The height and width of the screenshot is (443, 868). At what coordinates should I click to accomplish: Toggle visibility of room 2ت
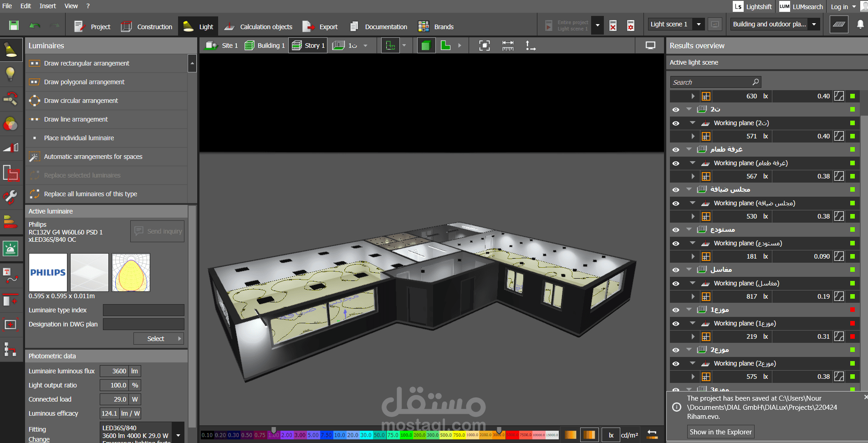pos(676,110)
